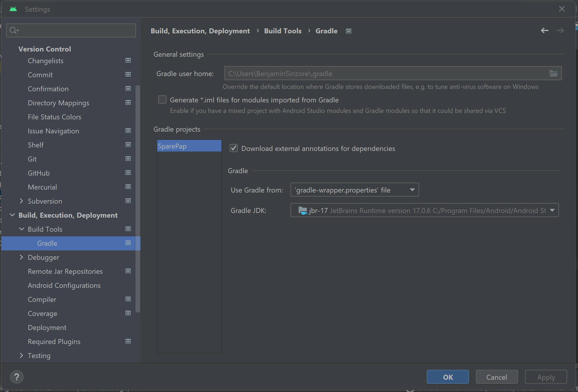Collapse the Build Tools tree node
This screenshot has height=392, width=578.
[x=21, y=229]
